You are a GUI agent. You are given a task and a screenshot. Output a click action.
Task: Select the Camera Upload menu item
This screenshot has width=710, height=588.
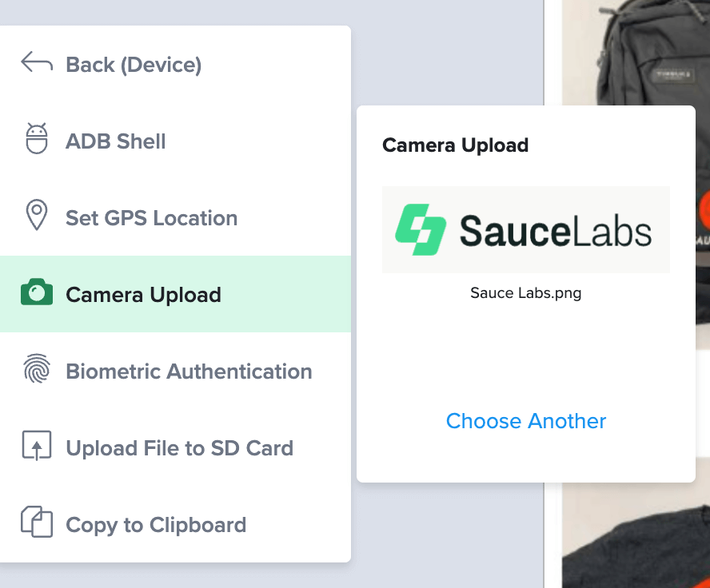click(x=143, y=294)
